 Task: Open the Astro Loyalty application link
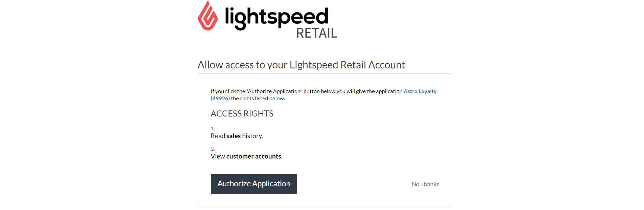pos(420,91)
